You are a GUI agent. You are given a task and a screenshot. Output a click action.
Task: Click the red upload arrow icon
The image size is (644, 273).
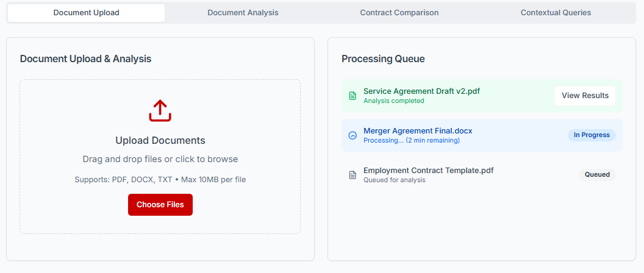point(160,111)
